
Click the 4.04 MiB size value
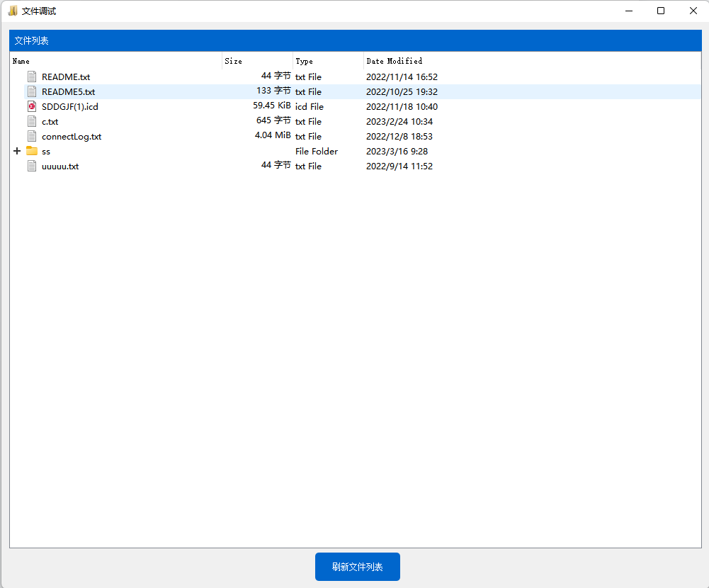(x=273, y=135)
